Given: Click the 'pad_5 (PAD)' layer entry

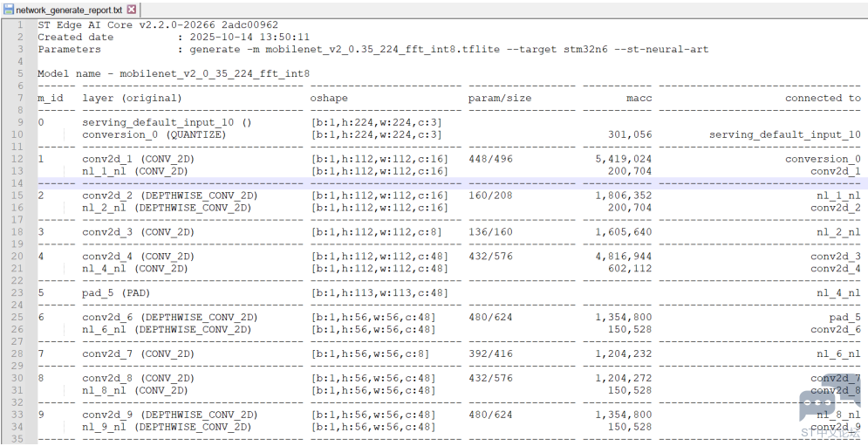Looking at the screenshot, I should tap(116, 293).
